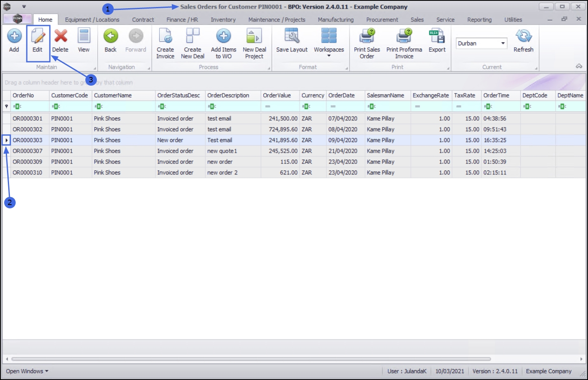Click the BPO application menu button

click(x=17, y=19)
